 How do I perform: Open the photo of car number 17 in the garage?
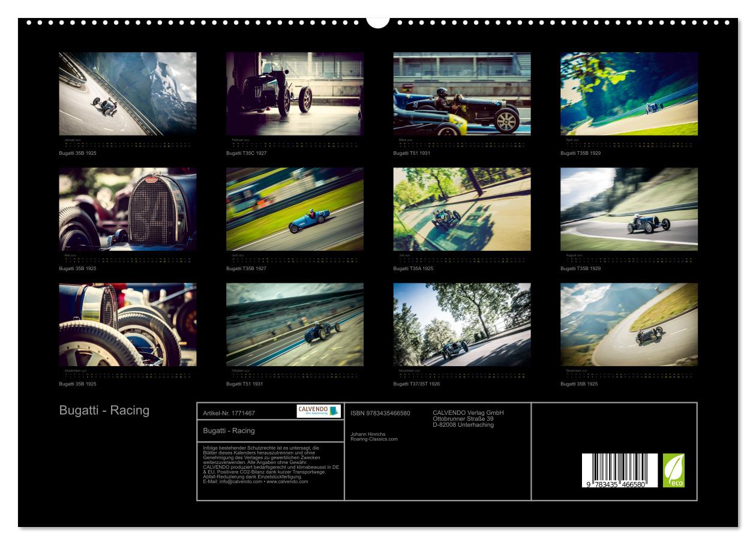[295, 94]
